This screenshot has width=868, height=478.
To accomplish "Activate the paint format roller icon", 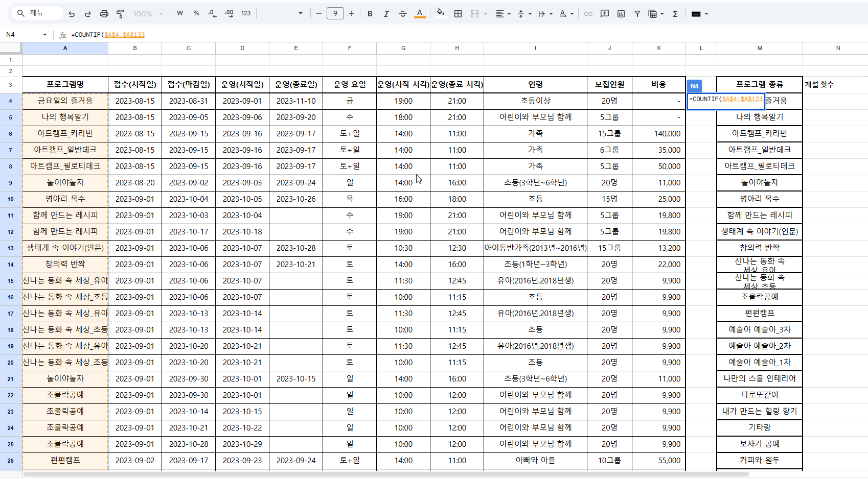I will (x=121, y=14).
